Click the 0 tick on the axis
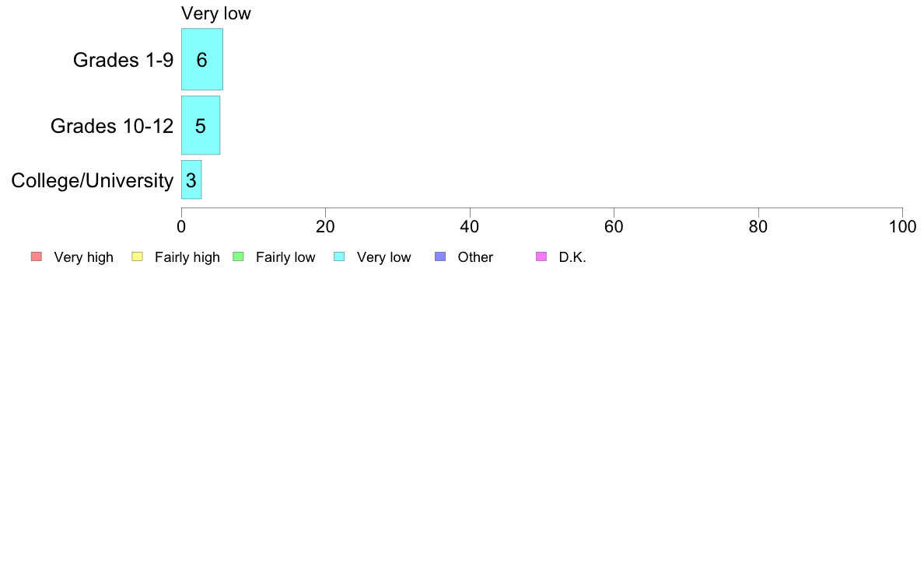The width and height of the screenshot is (924, 572). (x=181, y=227)
